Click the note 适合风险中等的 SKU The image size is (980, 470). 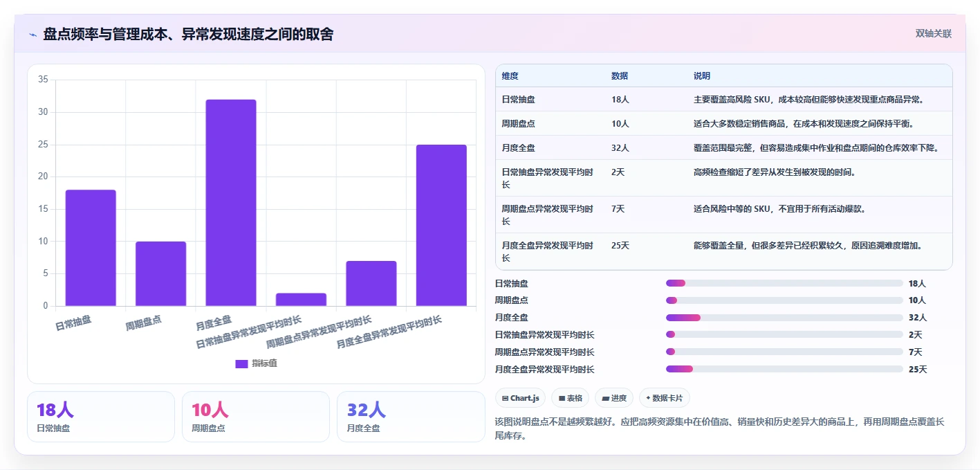(x=779, y=209)
